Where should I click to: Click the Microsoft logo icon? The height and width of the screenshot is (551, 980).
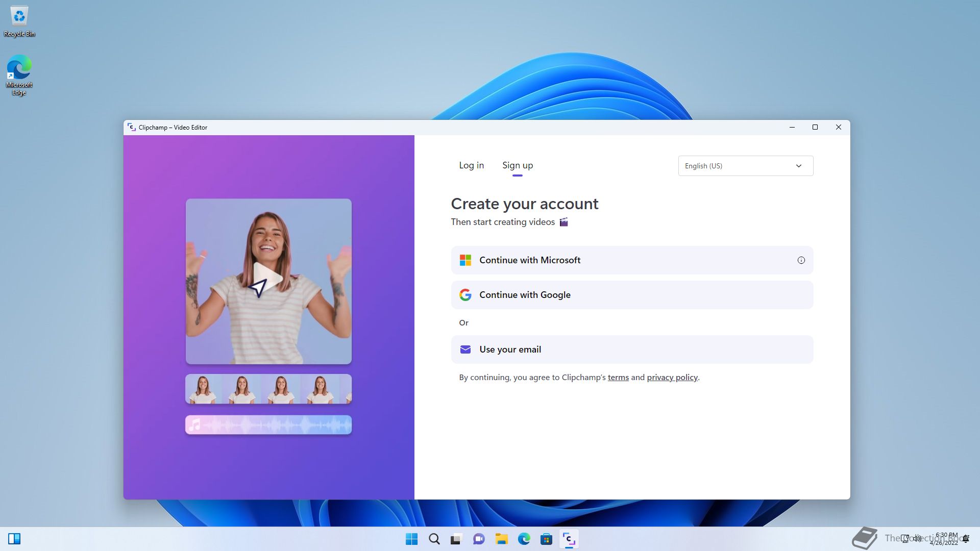click(465, 260)
